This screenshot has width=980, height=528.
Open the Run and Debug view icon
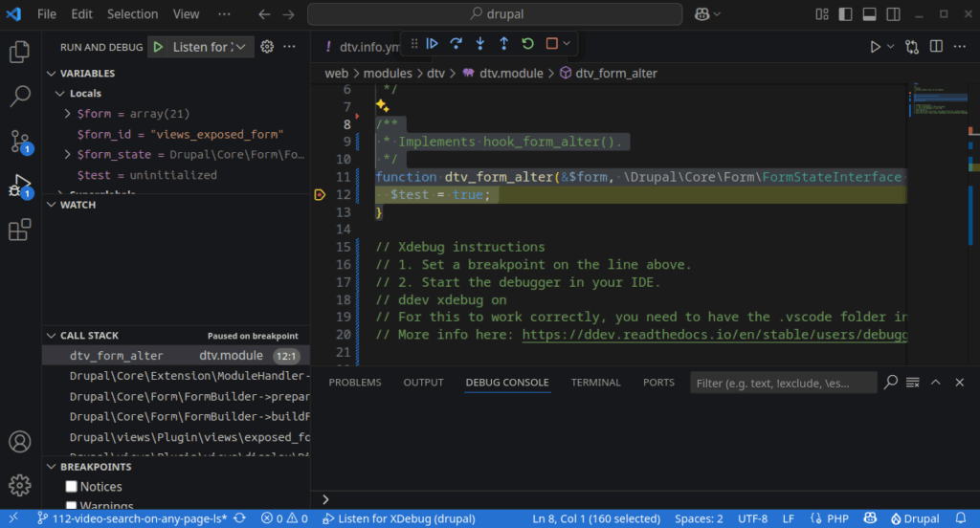click(x=20, y=187)
